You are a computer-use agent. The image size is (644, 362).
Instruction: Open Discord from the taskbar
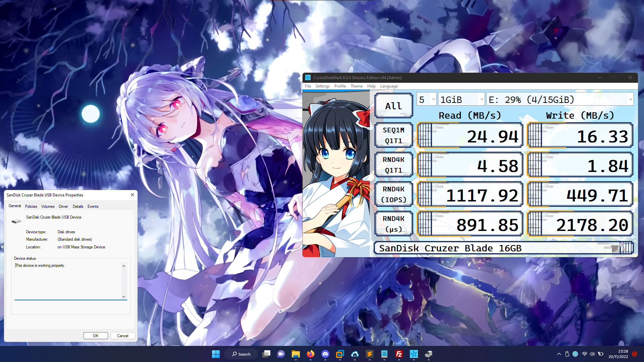325,354
